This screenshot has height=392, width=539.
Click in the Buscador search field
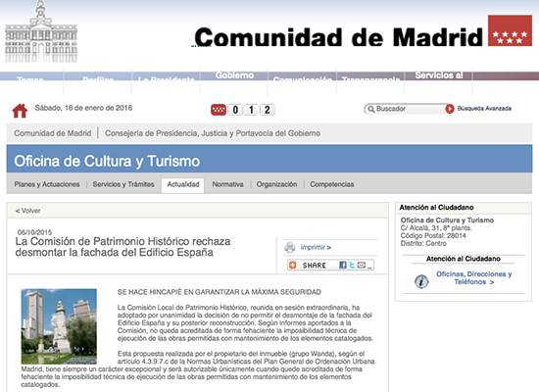click(x=406, y=109)
